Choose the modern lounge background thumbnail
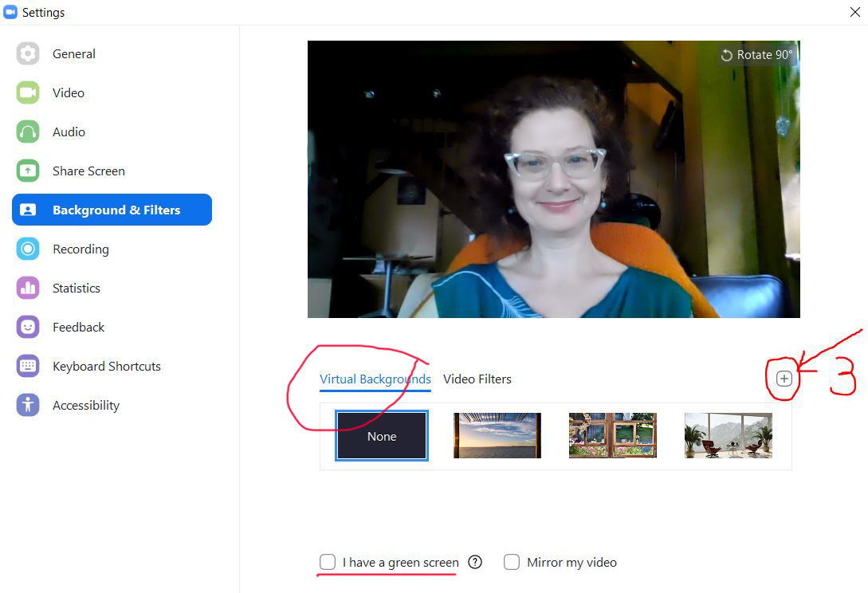Viewport: 868px width, 593px height. 729,435
